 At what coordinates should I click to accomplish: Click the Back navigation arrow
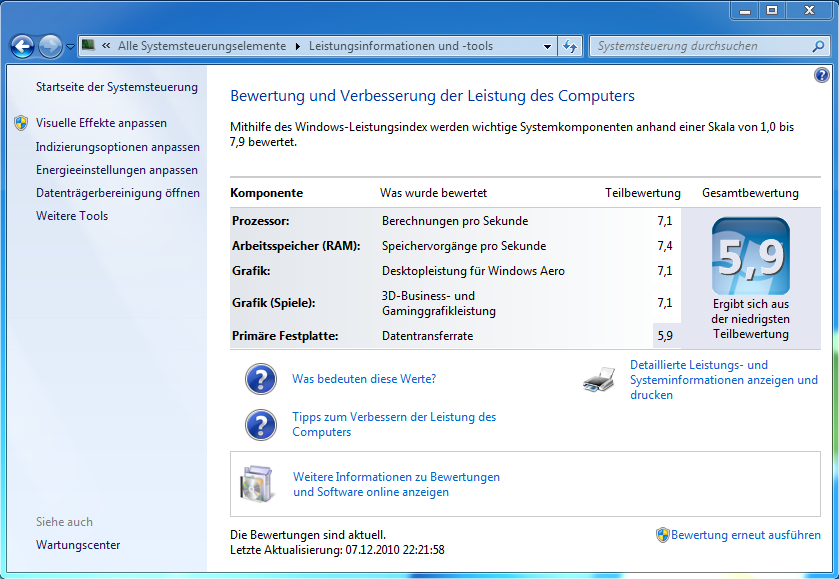click(x=22, y=47)
